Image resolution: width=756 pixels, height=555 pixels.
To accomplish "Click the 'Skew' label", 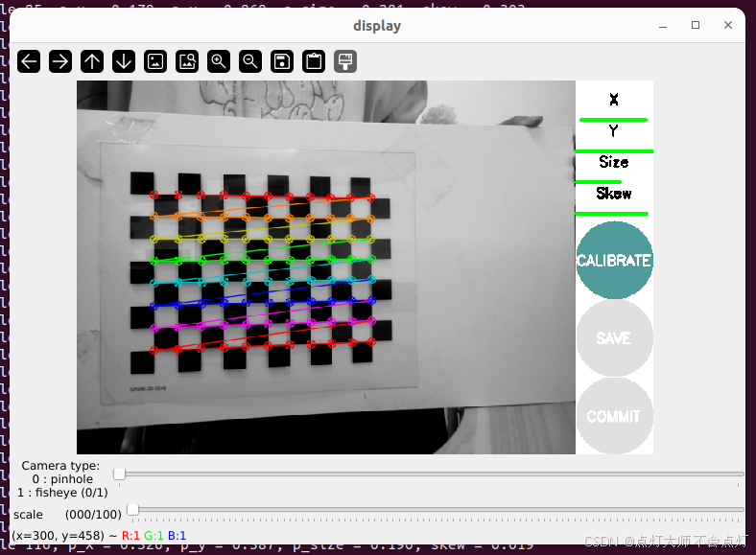I will (x=614, y=194).
